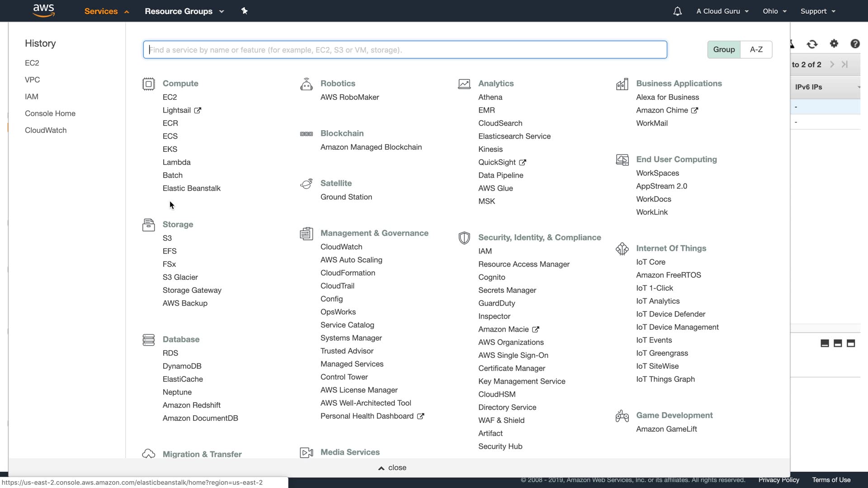
Task: Open the Ohio region dropdown
Action: (774, 11)
